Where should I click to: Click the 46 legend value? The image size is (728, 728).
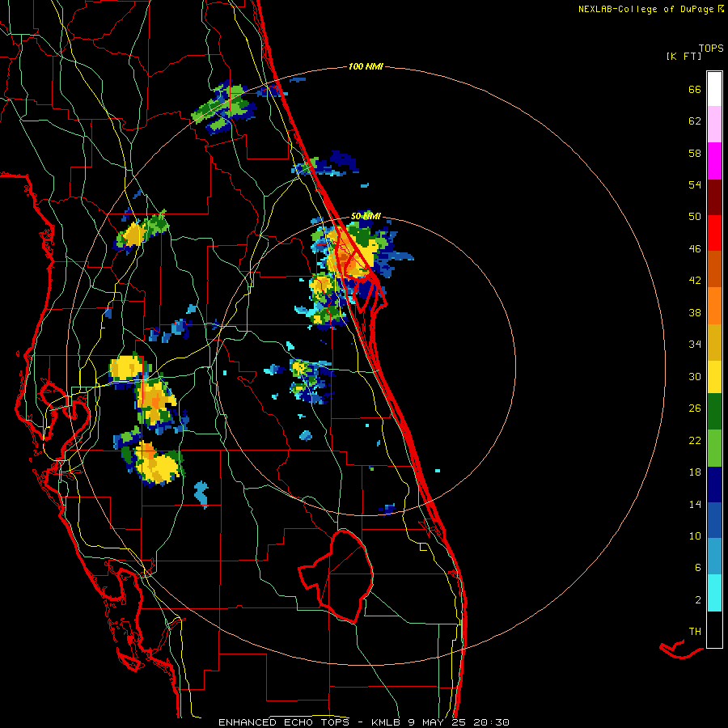click(695, 248)
